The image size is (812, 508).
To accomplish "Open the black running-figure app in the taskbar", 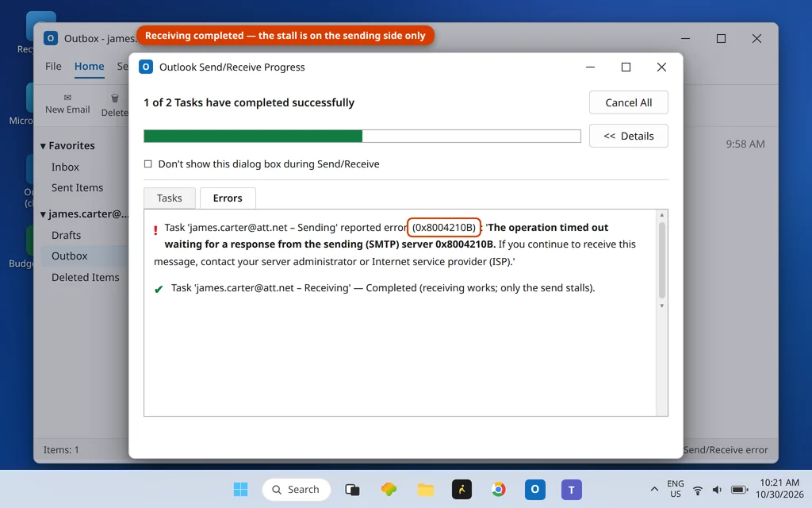I will [462, 489].
